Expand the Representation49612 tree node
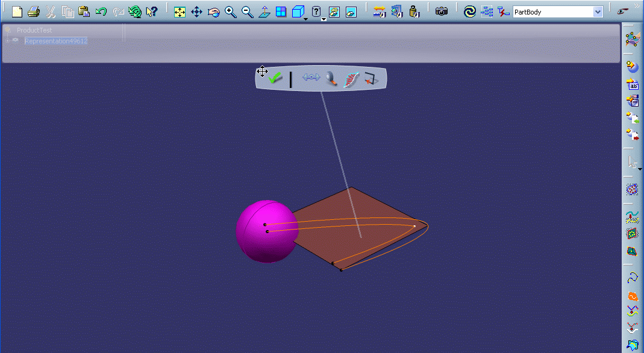 click(7, 41)
